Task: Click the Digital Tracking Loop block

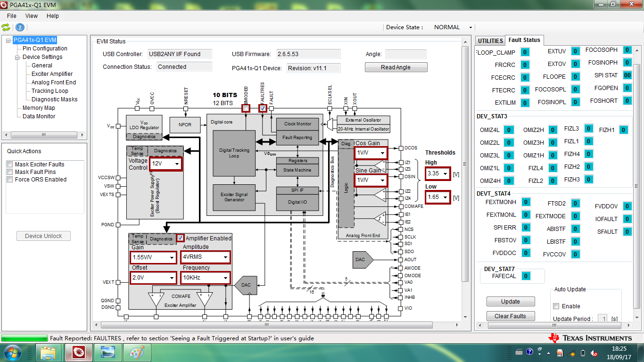Action: (234, 153)
